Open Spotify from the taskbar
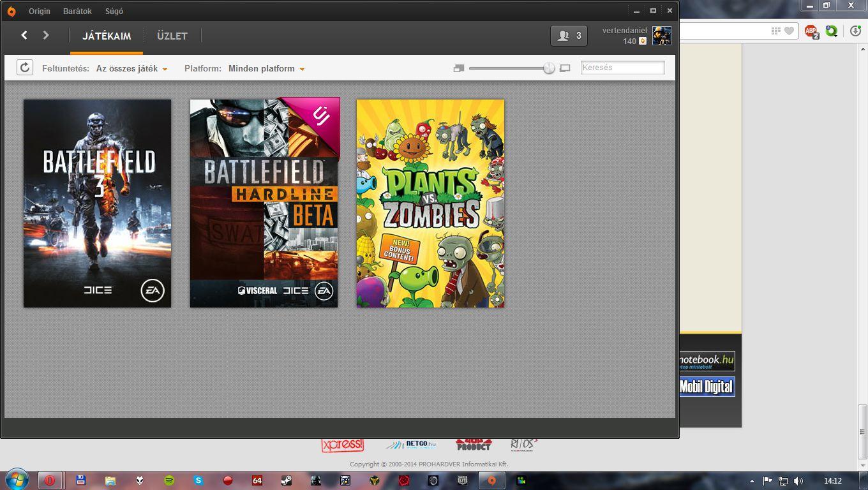868x490 pixels. pos(169,480)
